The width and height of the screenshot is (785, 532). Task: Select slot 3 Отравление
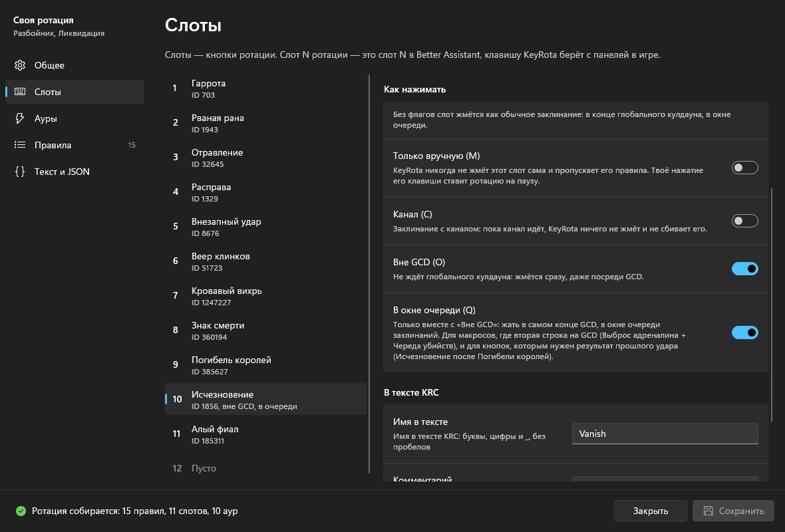(265, 158)
